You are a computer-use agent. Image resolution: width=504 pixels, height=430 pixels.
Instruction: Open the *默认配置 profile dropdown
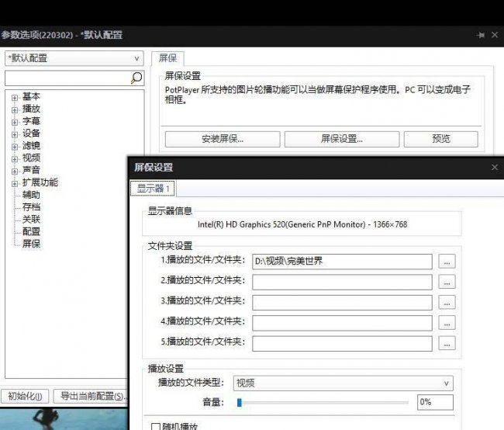click(x=74, y=58)
